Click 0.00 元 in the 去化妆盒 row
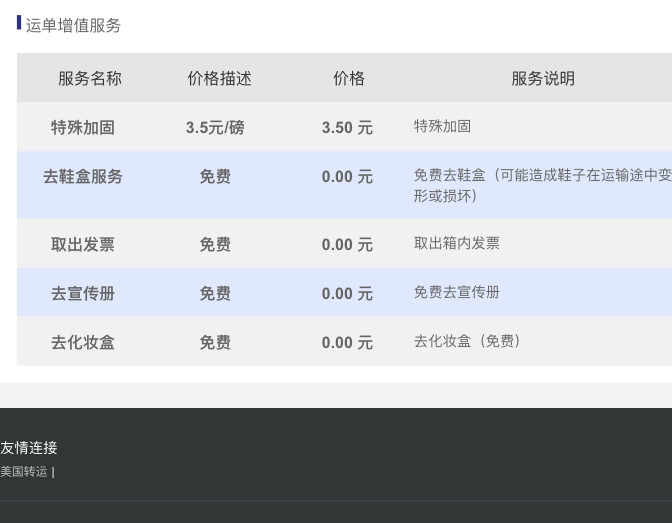 pyautogui.click(x=347, y=342)
